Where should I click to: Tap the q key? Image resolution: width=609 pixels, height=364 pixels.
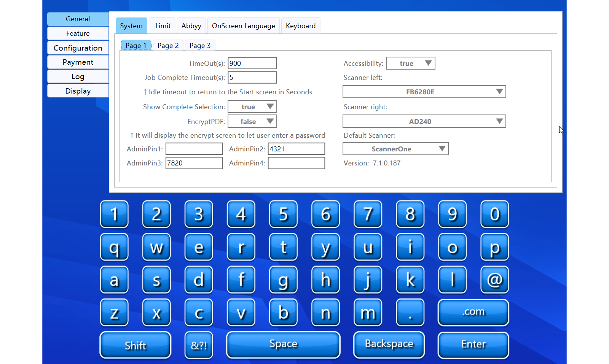pos(114,247)
